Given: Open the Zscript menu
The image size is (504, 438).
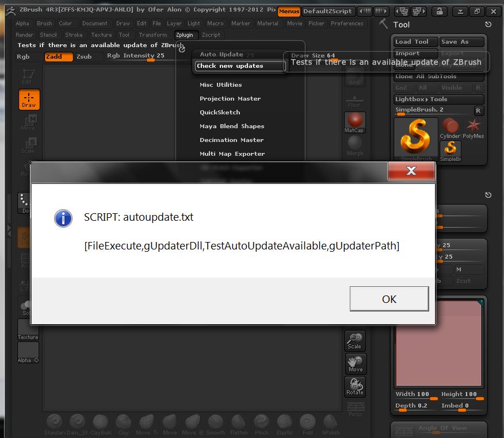Looking at the screenshot, I should tap(211, 34).
